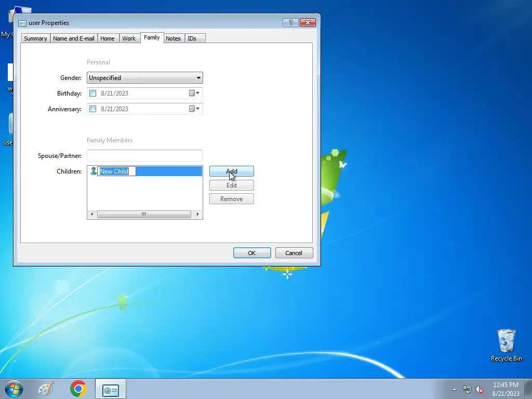Screen dimensions: 532x399
Task: Click the child person icon beside New Child
Action: click(94, 171)
